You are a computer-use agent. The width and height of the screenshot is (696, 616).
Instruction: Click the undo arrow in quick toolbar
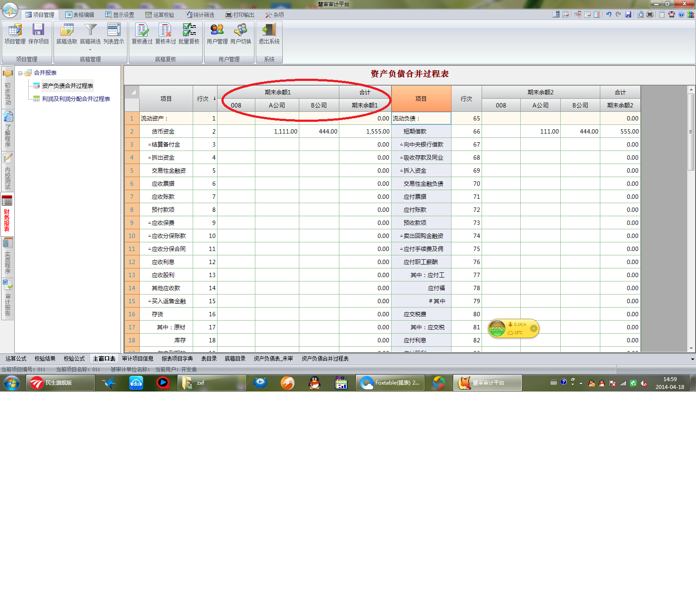pyautogui.click(x=609, y=14)
